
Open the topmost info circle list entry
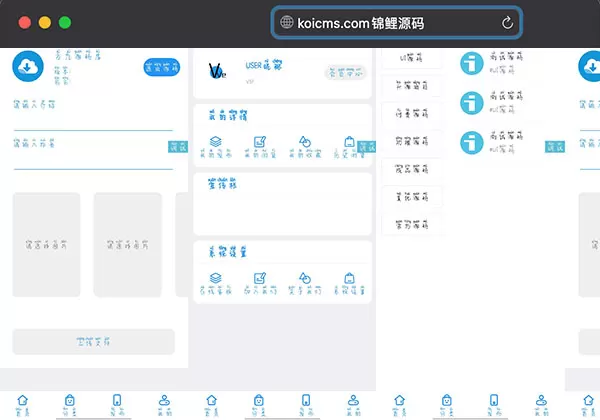click(493, 63)
